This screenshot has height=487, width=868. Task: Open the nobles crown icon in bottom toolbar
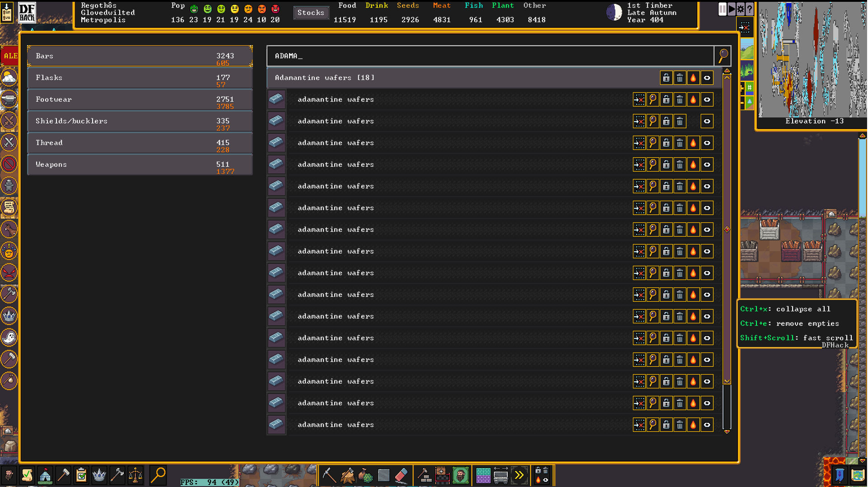[99, 475]
